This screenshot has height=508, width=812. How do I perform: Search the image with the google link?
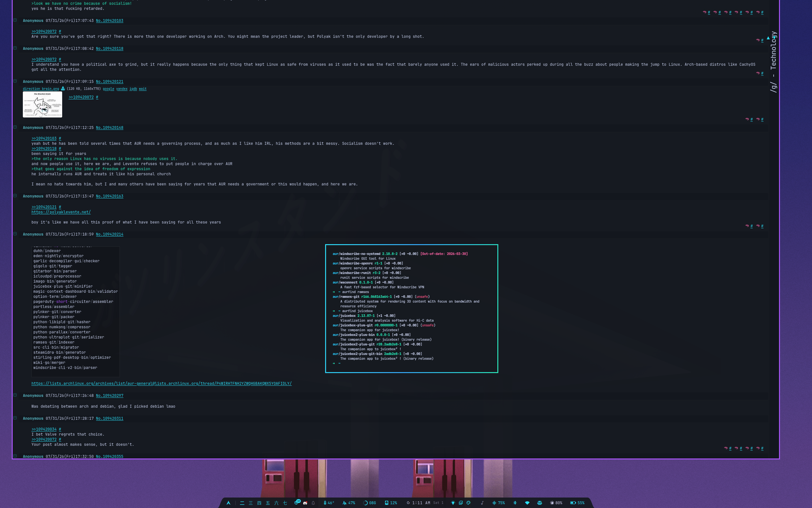[108, 89]
